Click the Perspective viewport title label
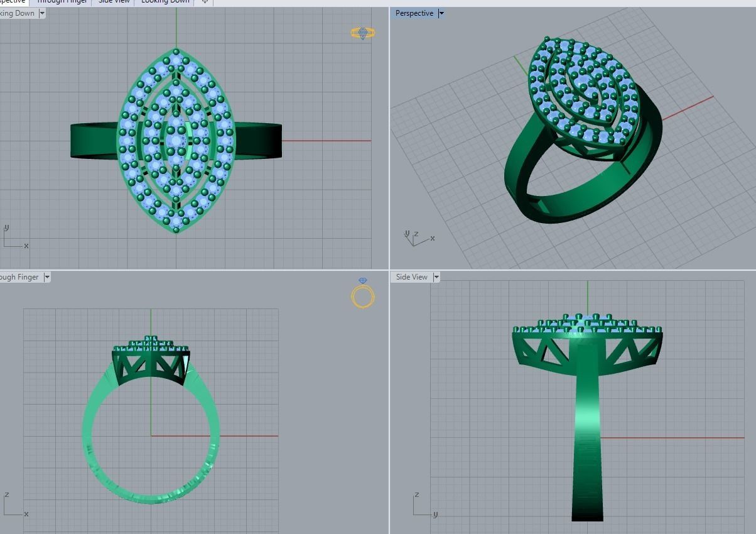Image resolution: width=756 pixels, height=534 pixels. (414, 13)
